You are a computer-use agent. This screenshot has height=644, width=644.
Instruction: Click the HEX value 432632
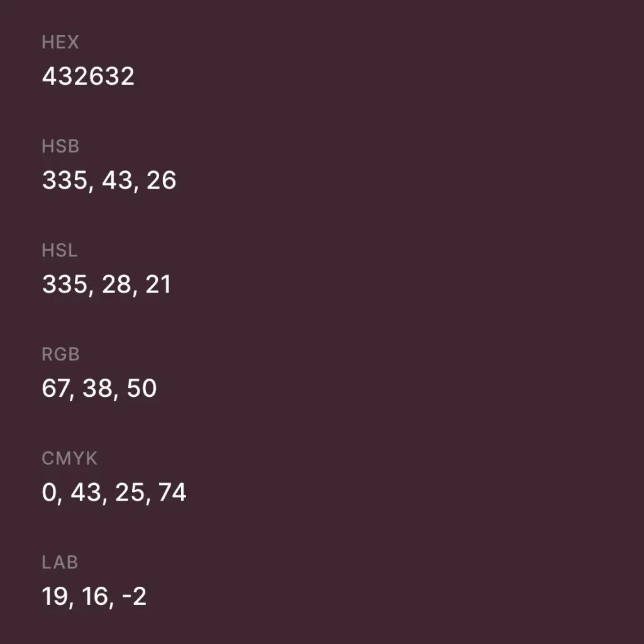coord(88,77)
